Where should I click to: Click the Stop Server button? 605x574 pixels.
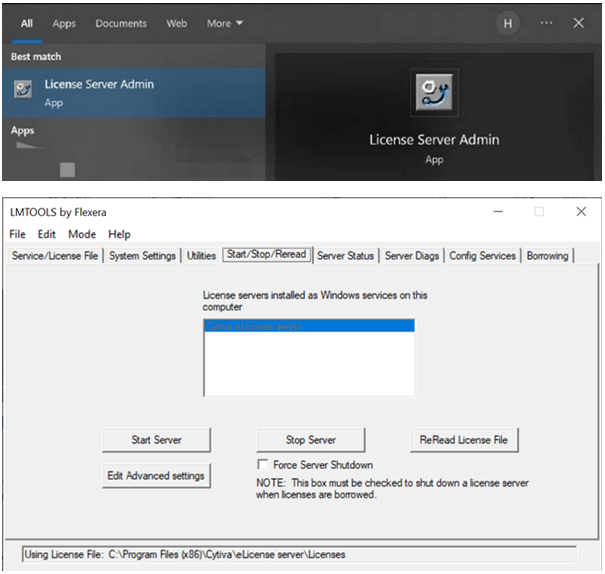(x=310, y=440)
